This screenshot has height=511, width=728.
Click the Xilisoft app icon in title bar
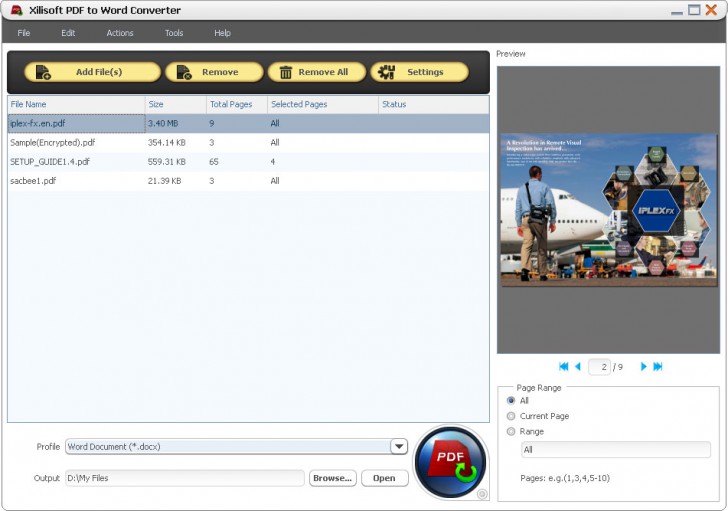point(17,10)
